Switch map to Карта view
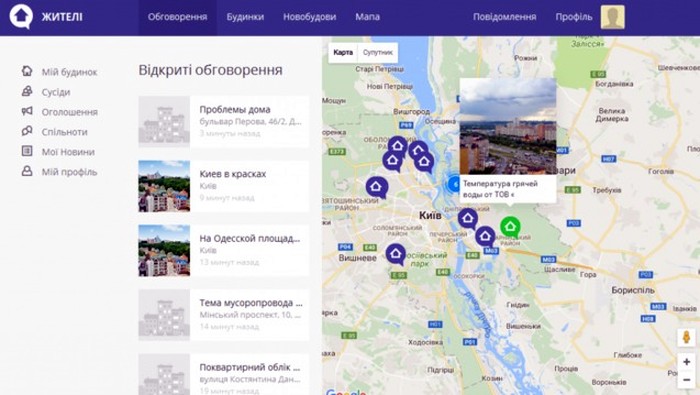 [343, 53]
